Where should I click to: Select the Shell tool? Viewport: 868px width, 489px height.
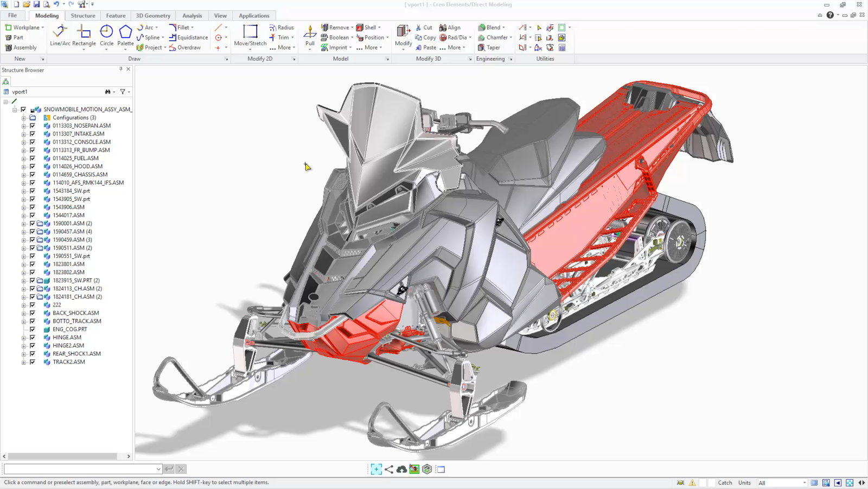tap(368, 27)
